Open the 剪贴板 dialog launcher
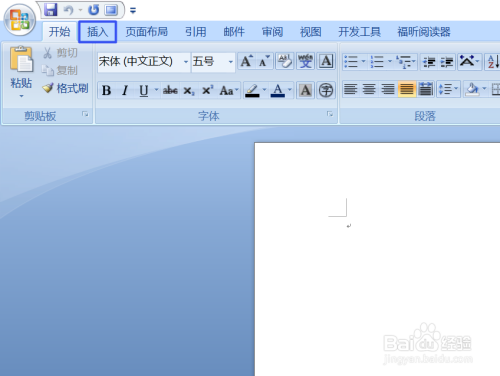The width and height of the screenshot is (500, 376). [x=85, y=114]
